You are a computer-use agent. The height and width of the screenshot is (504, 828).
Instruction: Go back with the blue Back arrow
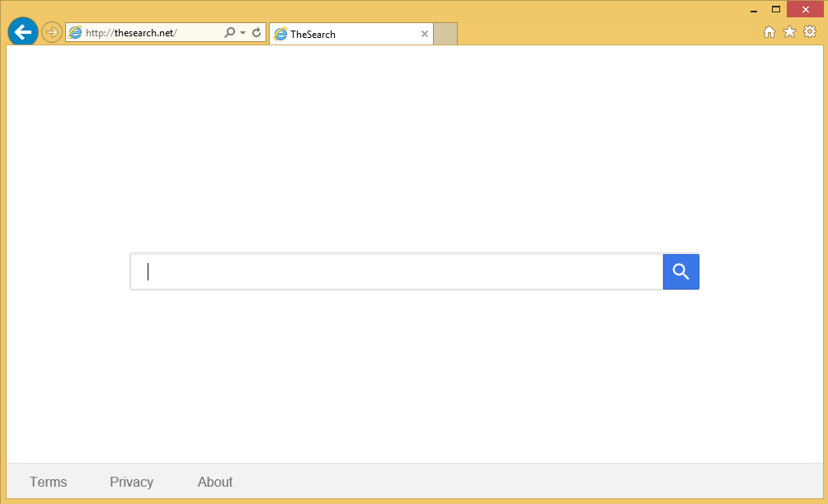pyautogui.click(x=23, y=31)
